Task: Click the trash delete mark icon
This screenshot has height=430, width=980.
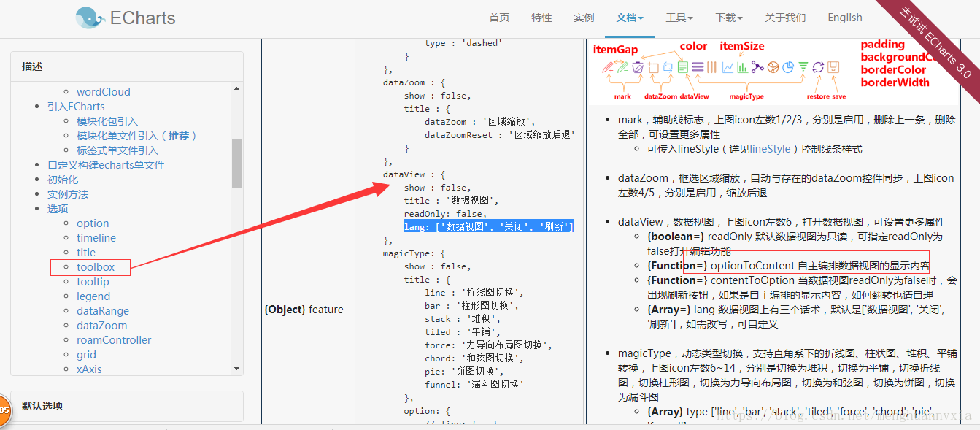Action: click(x=639, y=67)
